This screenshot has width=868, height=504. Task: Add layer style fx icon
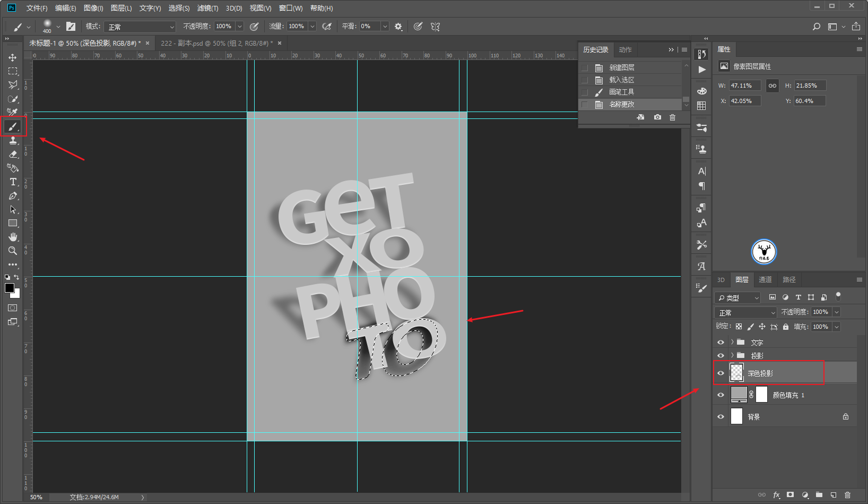click(776, 494)
